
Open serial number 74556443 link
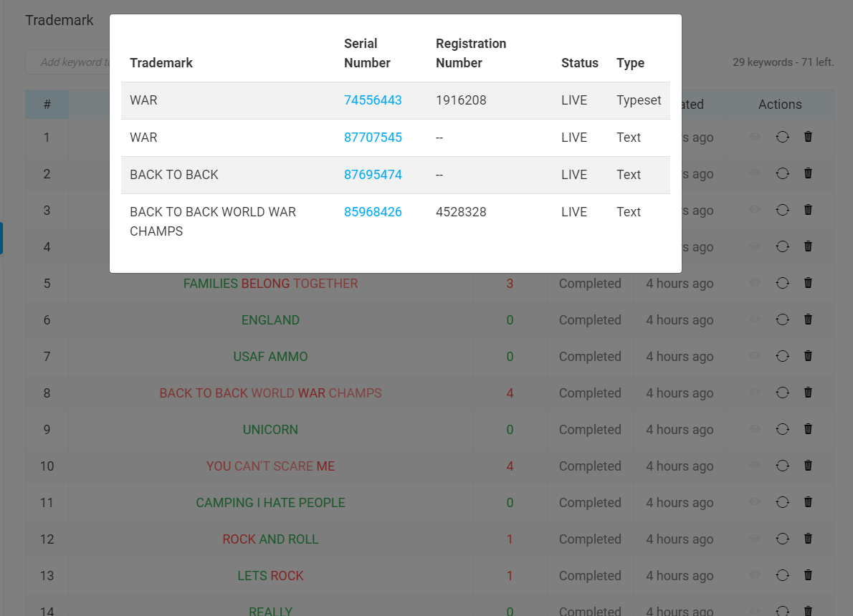(x=373, y=100)
